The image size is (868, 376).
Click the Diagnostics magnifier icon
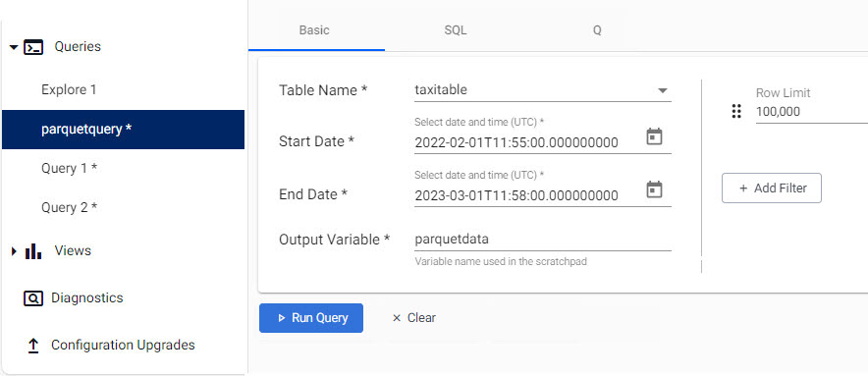(33, 298)
